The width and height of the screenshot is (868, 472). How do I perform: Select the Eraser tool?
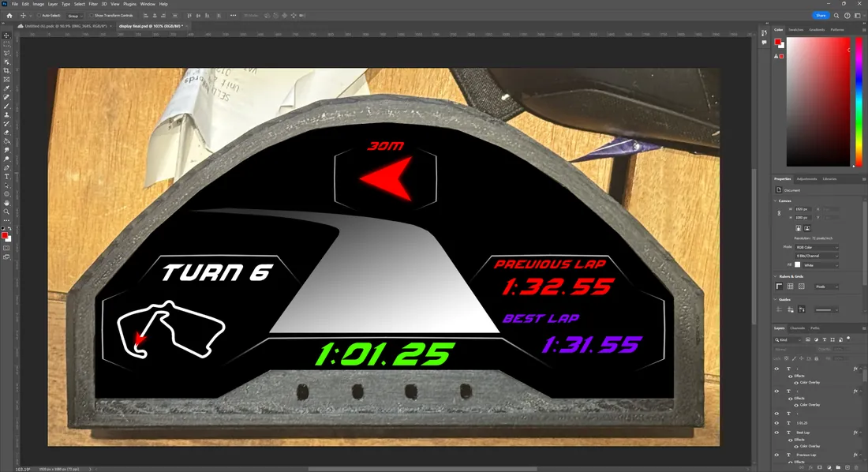(6, 133)
